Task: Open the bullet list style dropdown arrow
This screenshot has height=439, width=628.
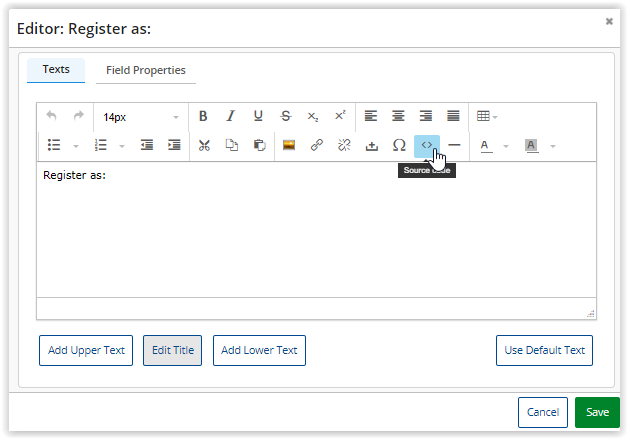Action: (75, 146)
